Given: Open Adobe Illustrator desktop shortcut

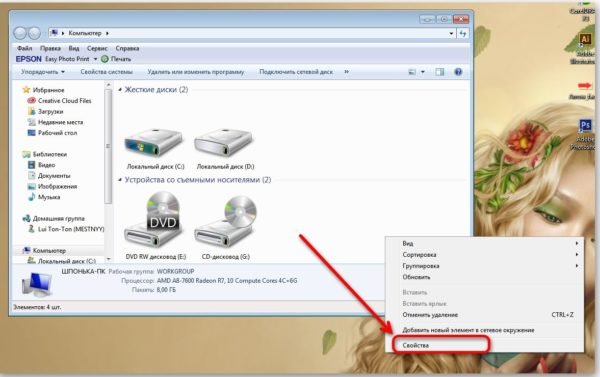Looking at the screenshot, I should click(585, 39).
